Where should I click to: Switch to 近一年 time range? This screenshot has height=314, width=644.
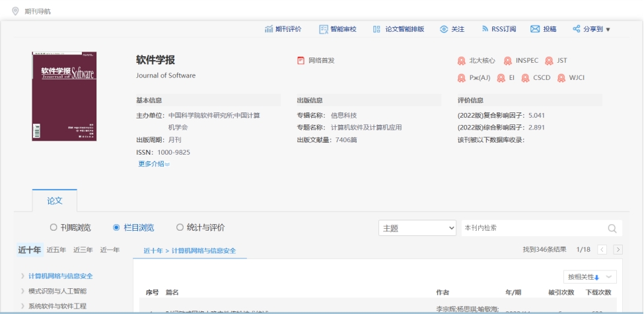click(110, 249)
